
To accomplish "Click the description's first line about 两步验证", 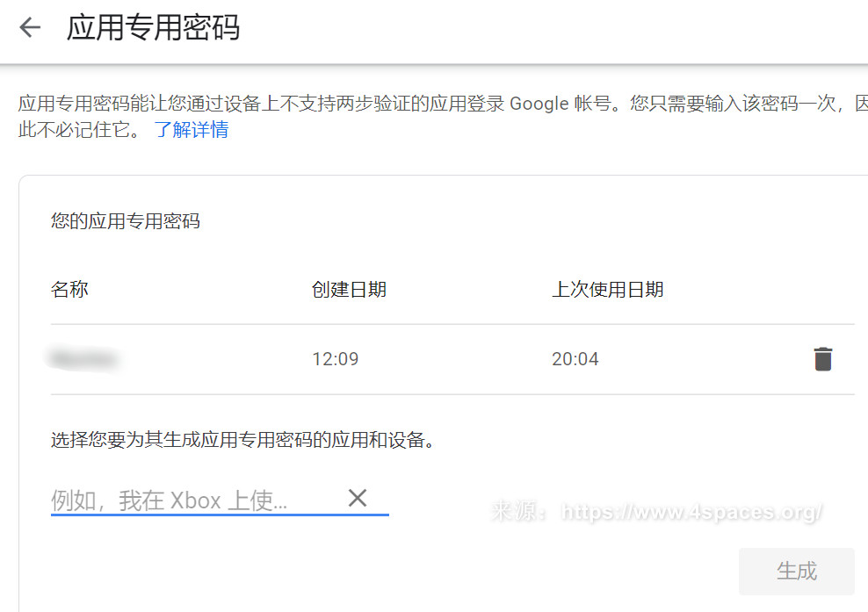I will [x=264, y=104].
